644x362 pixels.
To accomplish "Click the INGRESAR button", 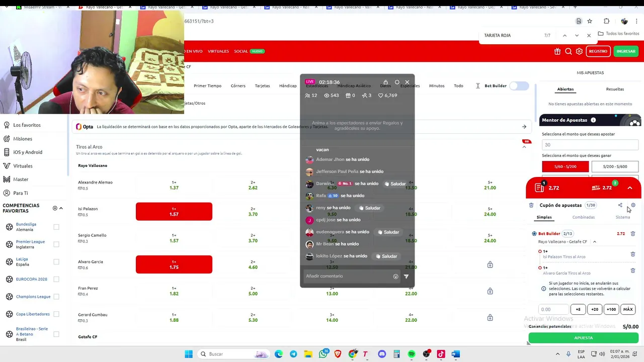I will tap(626, 51).
